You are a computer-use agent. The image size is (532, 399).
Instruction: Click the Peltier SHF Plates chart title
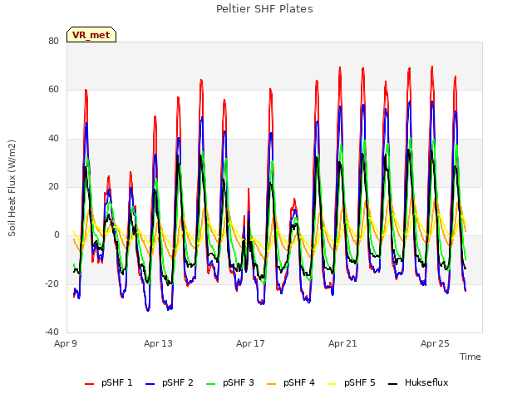click(x=264, y=9)
